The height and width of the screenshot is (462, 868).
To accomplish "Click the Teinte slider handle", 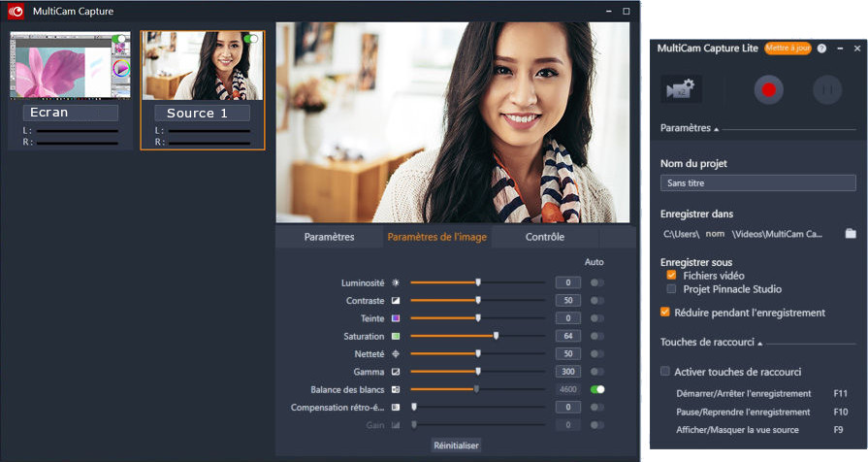I will 478,318.
